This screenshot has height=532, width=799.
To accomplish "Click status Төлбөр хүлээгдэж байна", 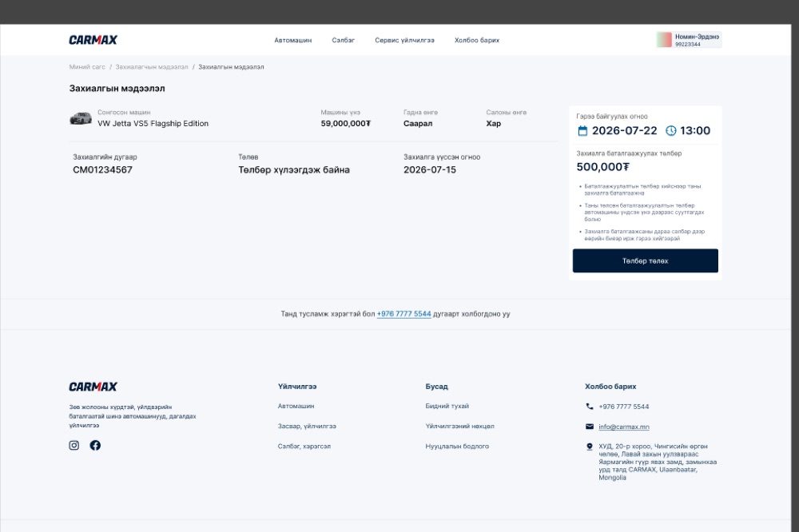I will click(294, 169).
